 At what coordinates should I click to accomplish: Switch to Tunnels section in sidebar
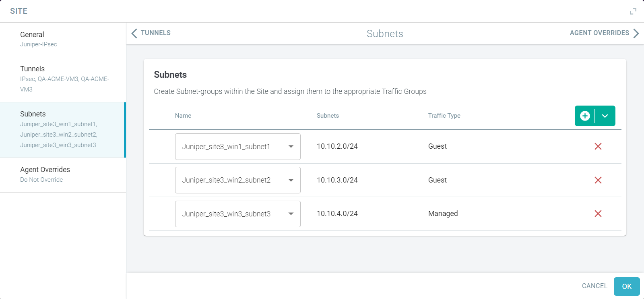coord(63,79)
